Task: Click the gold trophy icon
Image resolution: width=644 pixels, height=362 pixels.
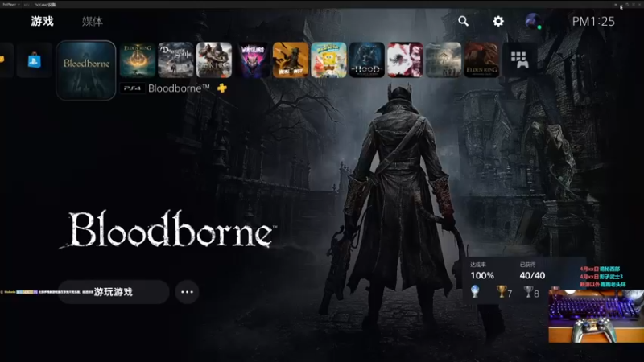Action: 502,291
